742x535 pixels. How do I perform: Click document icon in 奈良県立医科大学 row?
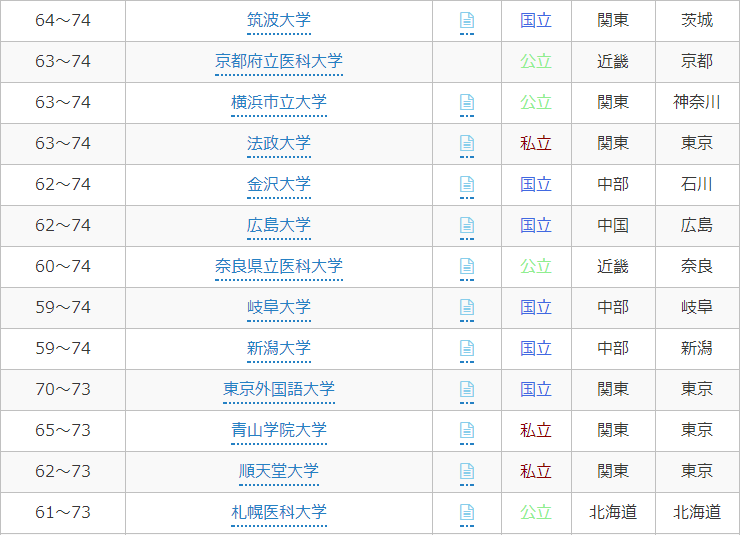tap(466, 267)
